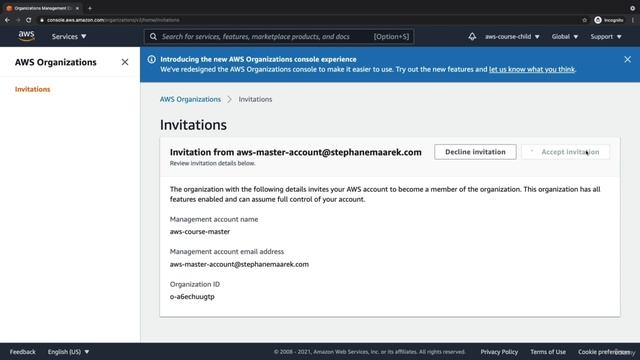Click the browser address bar URL
The height and width of the screenshot is (360, 640).
113,20
